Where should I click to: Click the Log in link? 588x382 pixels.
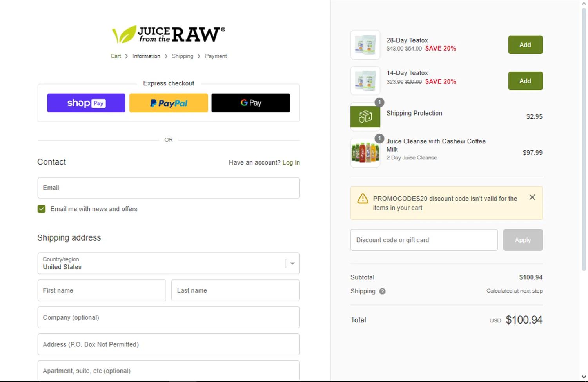click(x=291, y=163)
